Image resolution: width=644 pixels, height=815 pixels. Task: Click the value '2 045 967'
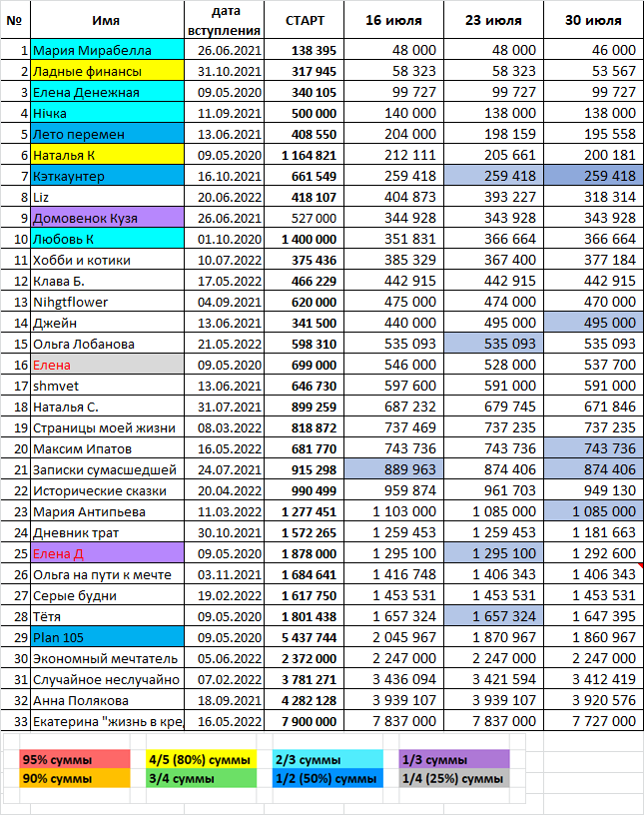click(x=393, y=637)
